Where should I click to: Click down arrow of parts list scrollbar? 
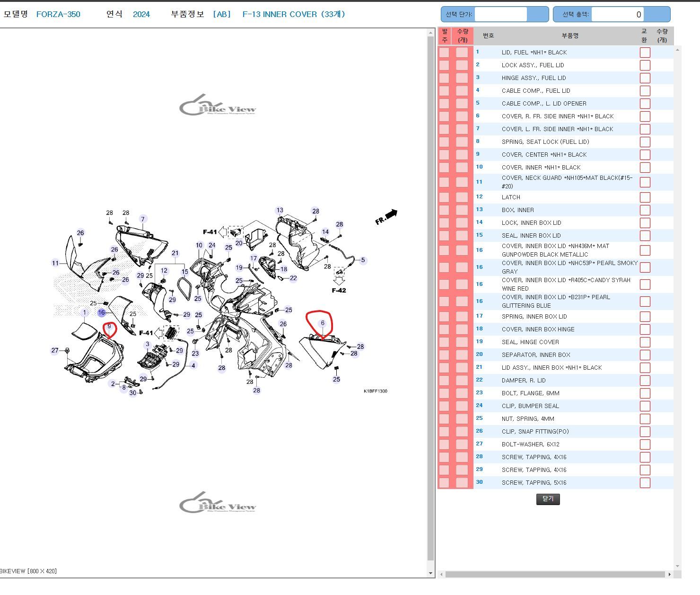677,566
